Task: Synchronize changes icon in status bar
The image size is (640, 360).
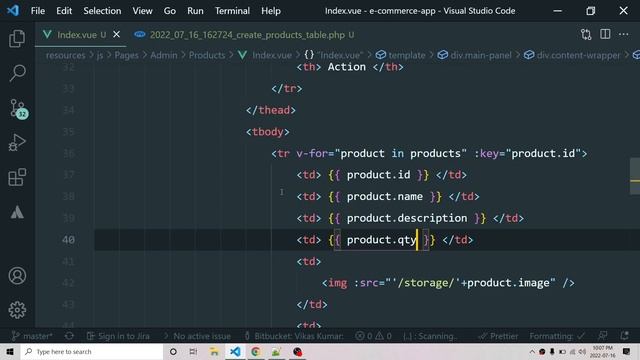Action: coord(69,336)
